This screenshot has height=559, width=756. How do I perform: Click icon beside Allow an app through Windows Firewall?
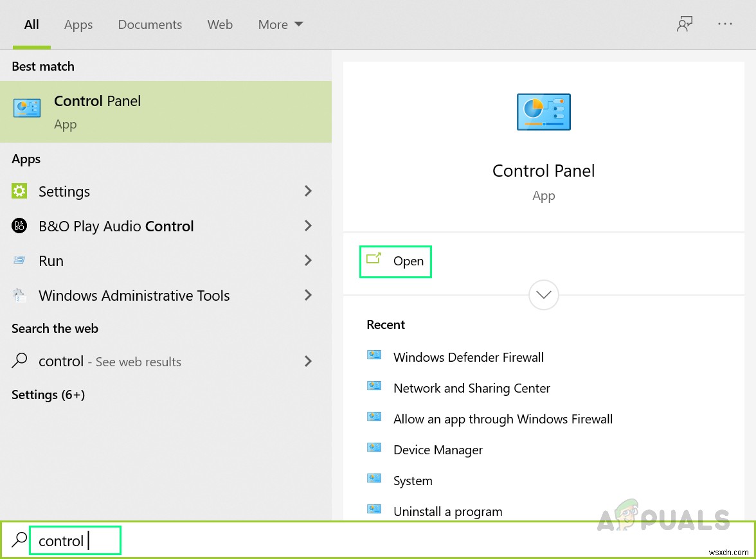point(374,418)
